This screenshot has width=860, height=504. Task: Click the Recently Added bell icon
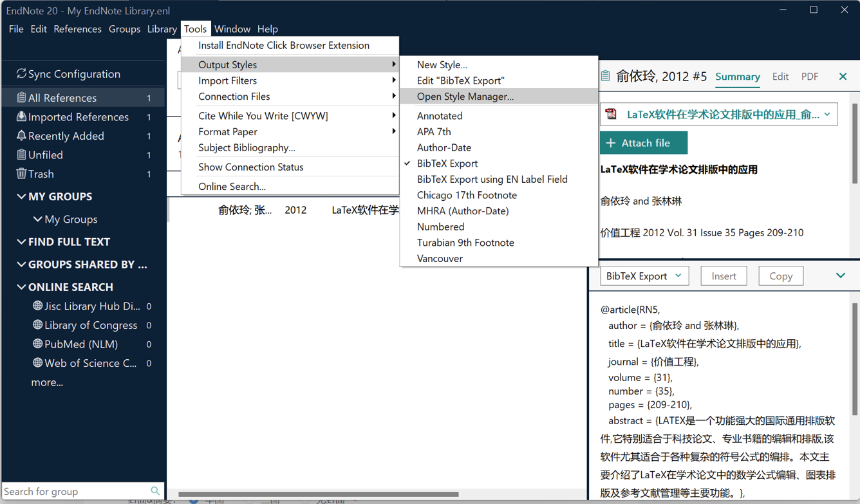tap(21, 136)
